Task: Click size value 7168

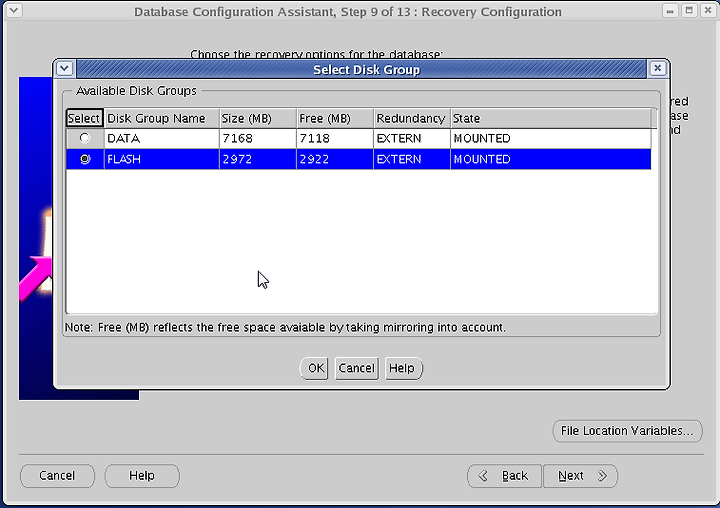Action: click(258, 138)
